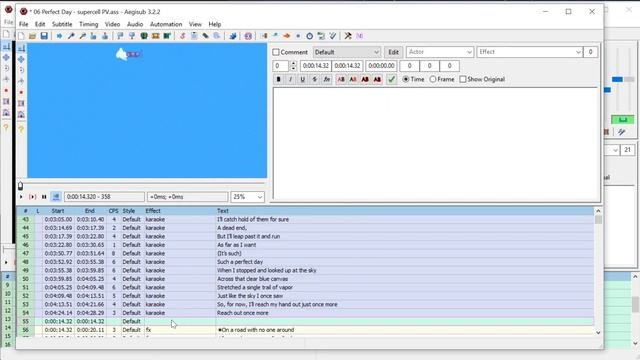Launch the ASSDraw purple icon
This screenshot has width=640, height=360.
pyautogui.click(x=248, y=36)
